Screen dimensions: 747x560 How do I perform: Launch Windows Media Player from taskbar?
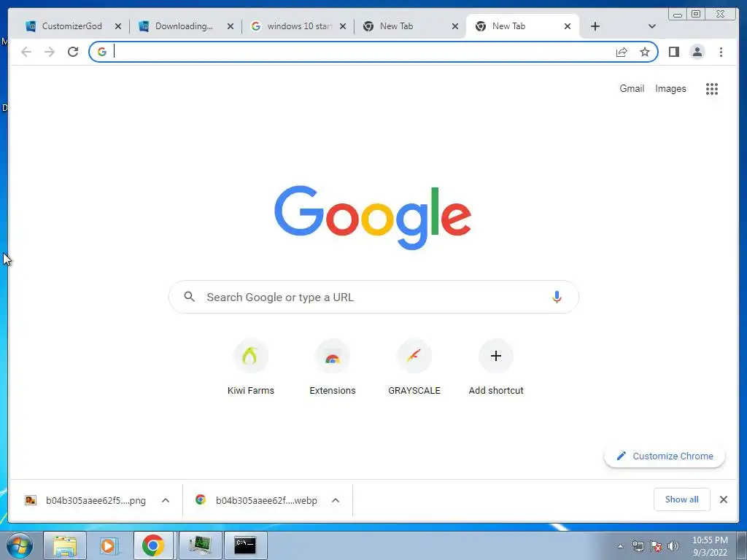pyautogui.click(x=109, y=545)
